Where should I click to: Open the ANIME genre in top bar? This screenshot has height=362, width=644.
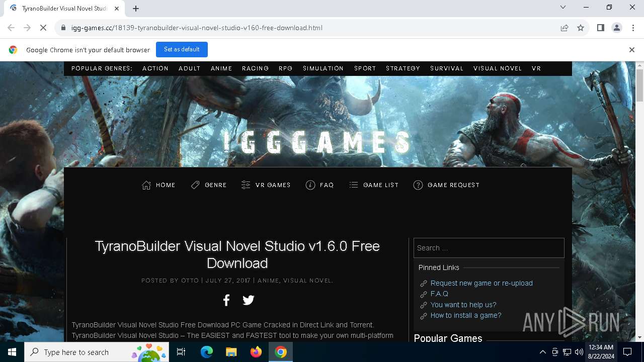(221, 68)
